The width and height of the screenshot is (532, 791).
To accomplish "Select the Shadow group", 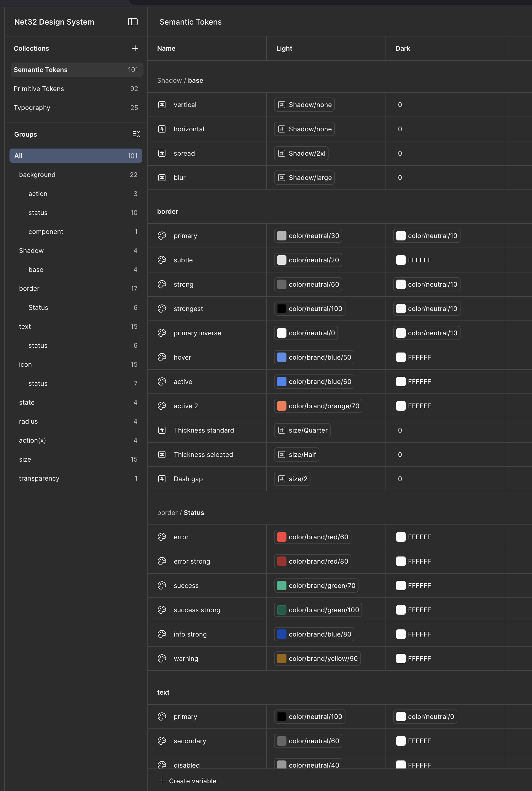I will point(76,251).
